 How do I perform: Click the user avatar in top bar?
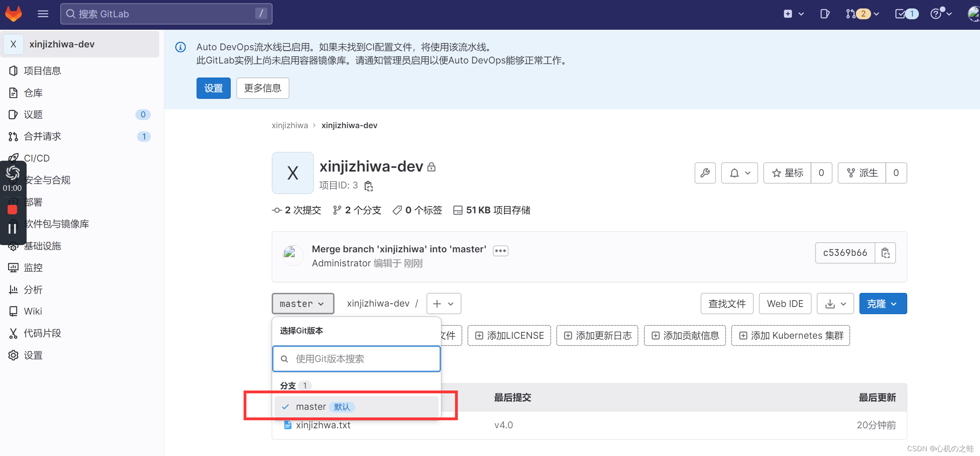[974, 14]
